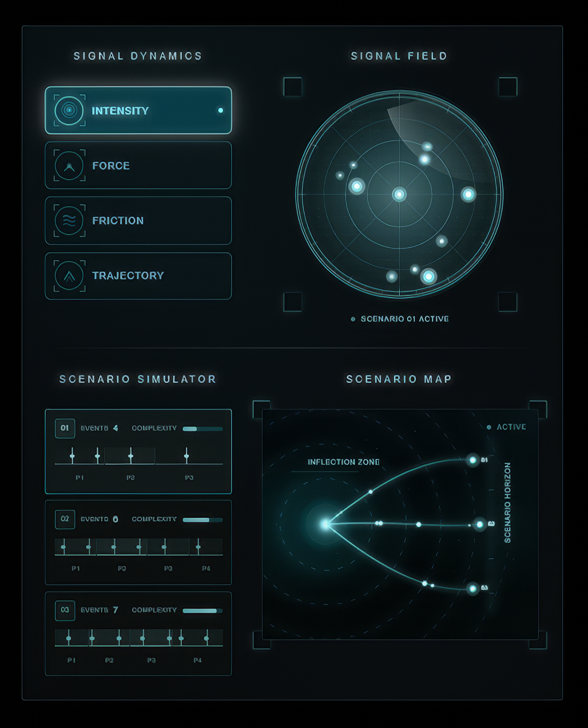The width and height of the screenshot is (588, 728).
Task: Select endpoint node 01 on Scenario Map
Action: click(x=472, y=460)
